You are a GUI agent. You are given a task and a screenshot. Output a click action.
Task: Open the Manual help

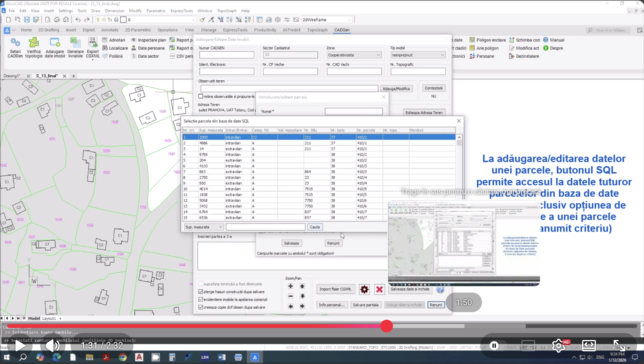click(554, 40)
